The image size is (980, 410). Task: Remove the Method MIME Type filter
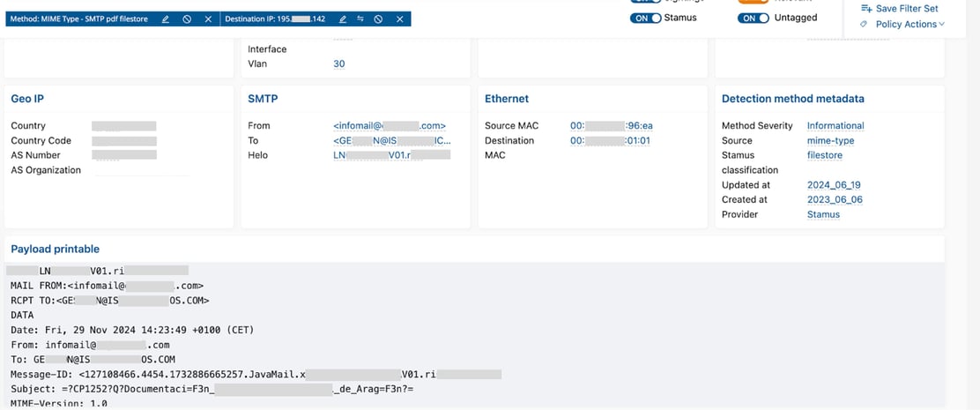208,19
